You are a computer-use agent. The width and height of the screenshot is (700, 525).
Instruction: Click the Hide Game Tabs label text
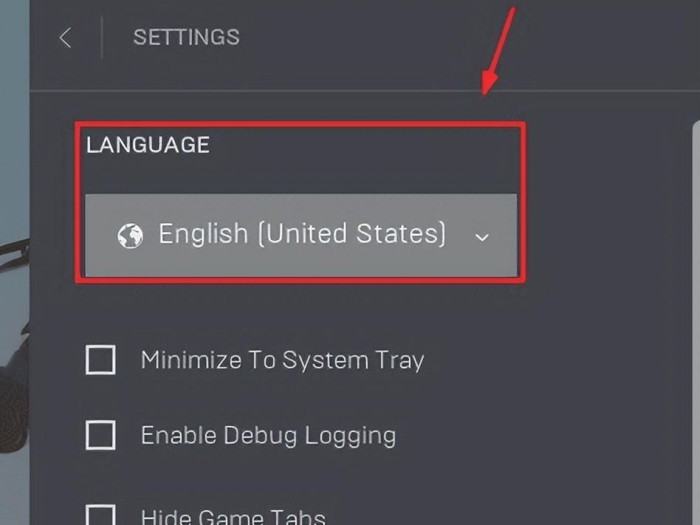(x=233, y=517)
